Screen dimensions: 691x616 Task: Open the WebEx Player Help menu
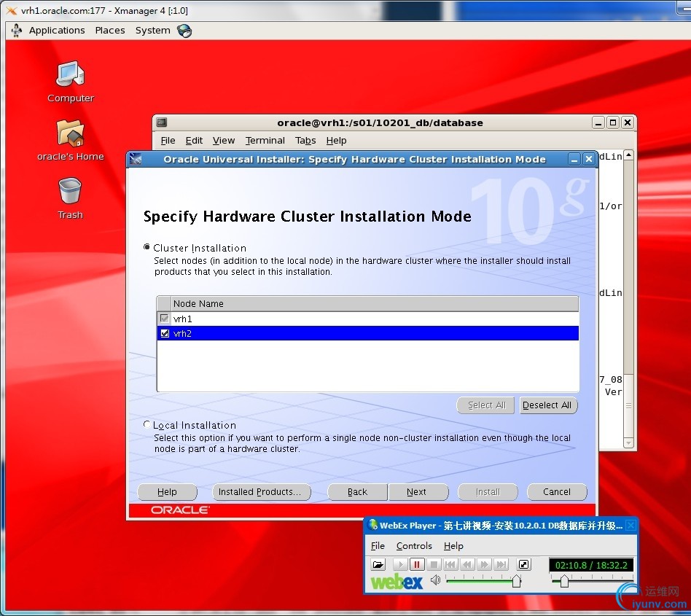click(x=453, y=546)
